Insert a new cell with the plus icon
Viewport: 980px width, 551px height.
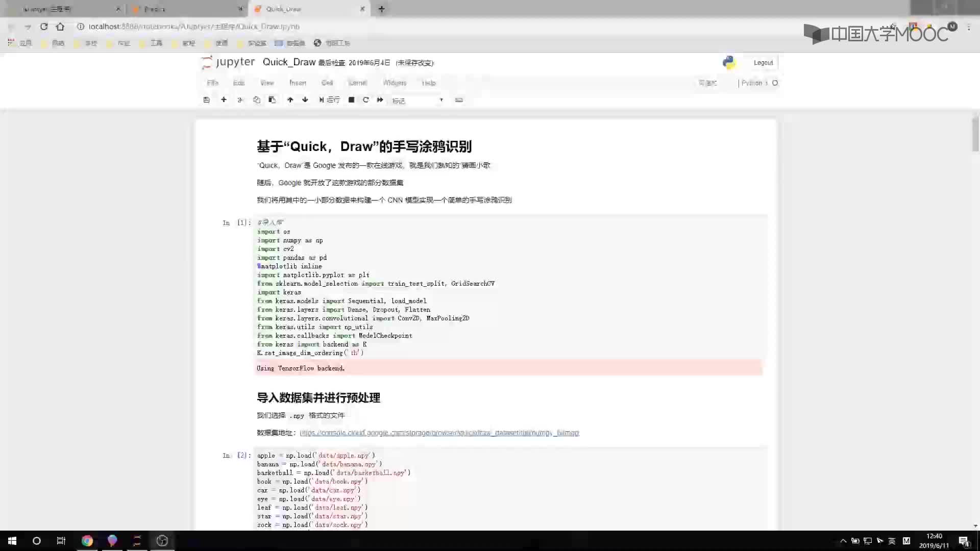(x=224, y=100)
